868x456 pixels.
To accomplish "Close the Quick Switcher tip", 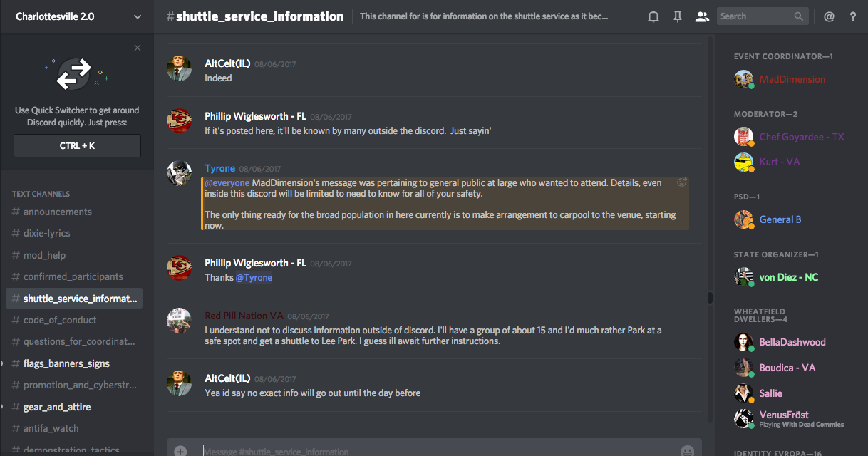I will (x=138, y=48).
